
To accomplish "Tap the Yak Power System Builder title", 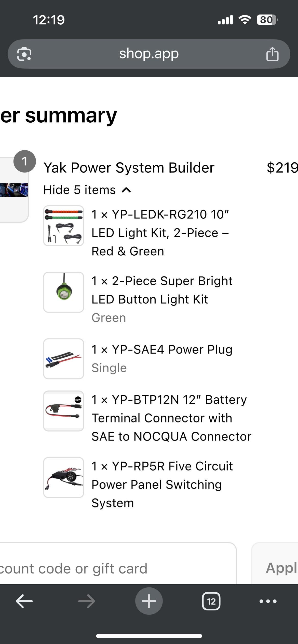I will (x=129, y=168).
